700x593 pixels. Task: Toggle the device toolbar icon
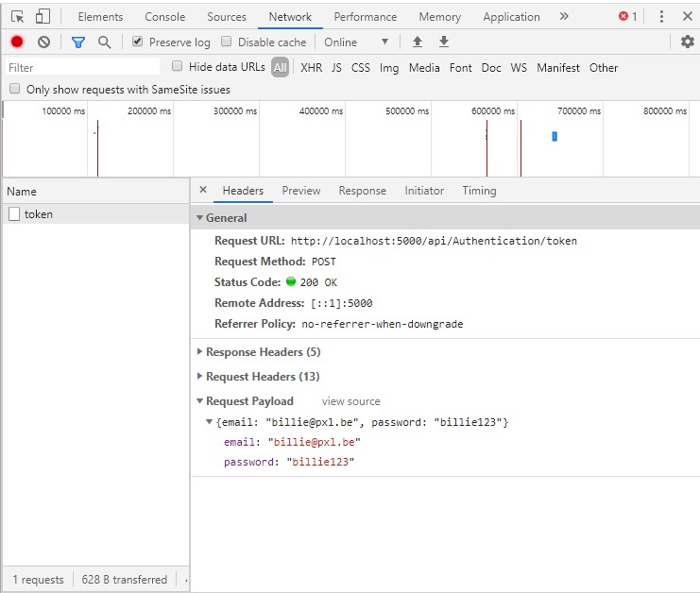pyautogui.click(x=43, y=16)
